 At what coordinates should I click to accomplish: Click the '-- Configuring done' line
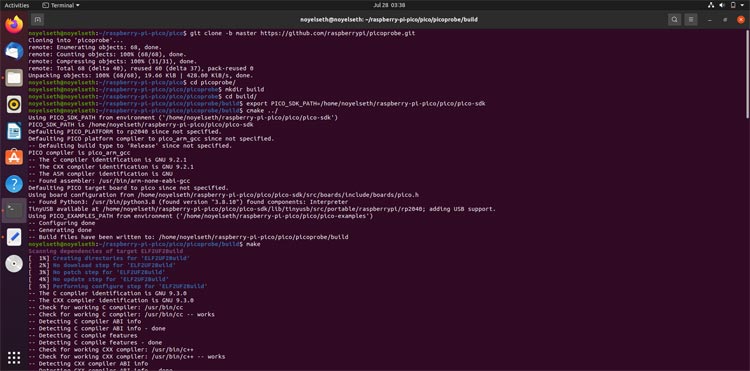point(61,223)
